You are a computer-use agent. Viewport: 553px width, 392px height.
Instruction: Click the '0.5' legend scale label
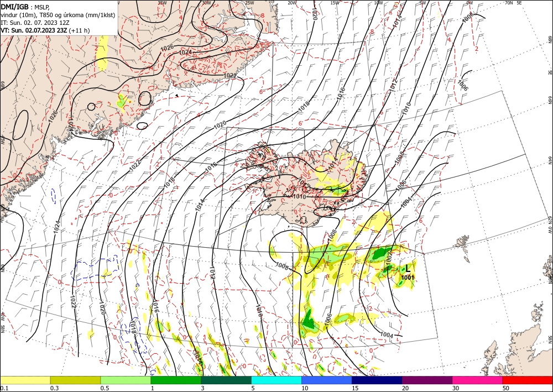pos(105,388)
